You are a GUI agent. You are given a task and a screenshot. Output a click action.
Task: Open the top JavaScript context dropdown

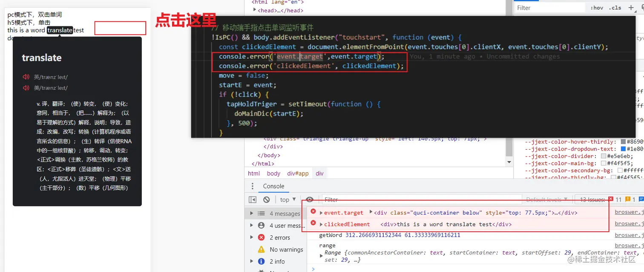pyautogui.click(x=288, y=200)
